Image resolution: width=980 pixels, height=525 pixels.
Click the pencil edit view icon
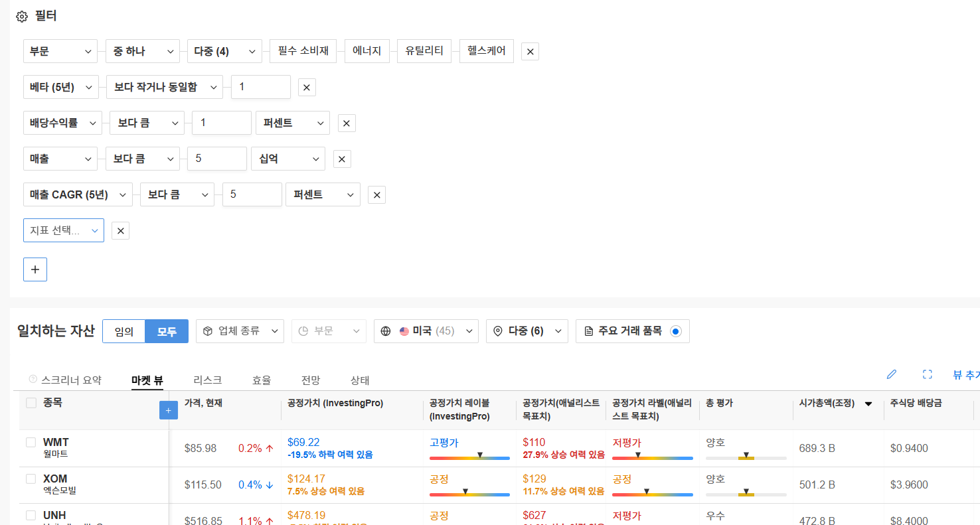pyautogui.click(x=892, y=374)
